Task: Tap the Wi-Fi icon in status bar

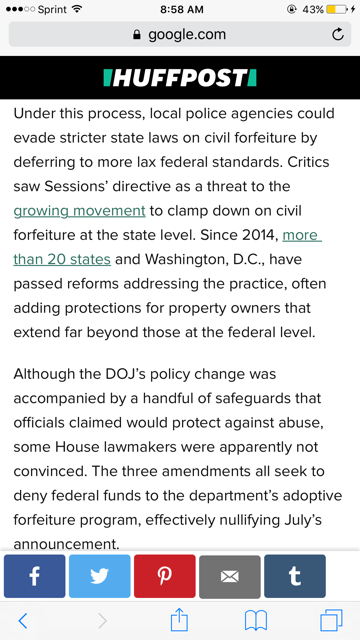Action: (76, 9)
